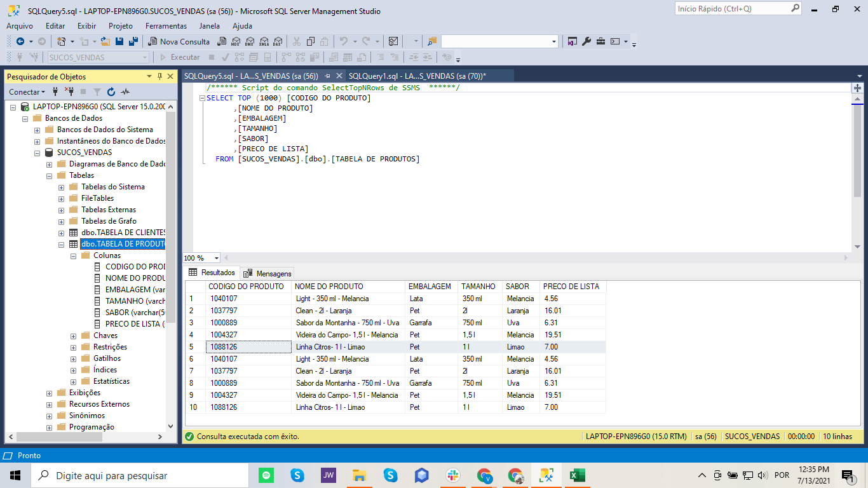Expand the Tabelas do Sistema node
The width and height of the screenshot is (868, 488).
62,187
